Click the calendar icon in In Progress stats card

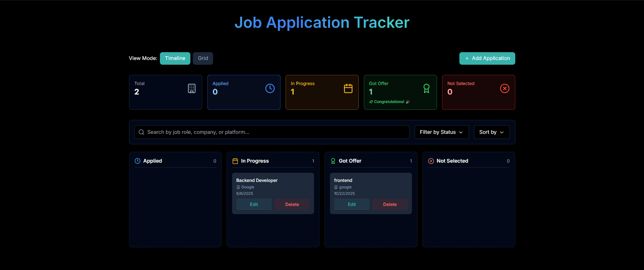point(348,88)
